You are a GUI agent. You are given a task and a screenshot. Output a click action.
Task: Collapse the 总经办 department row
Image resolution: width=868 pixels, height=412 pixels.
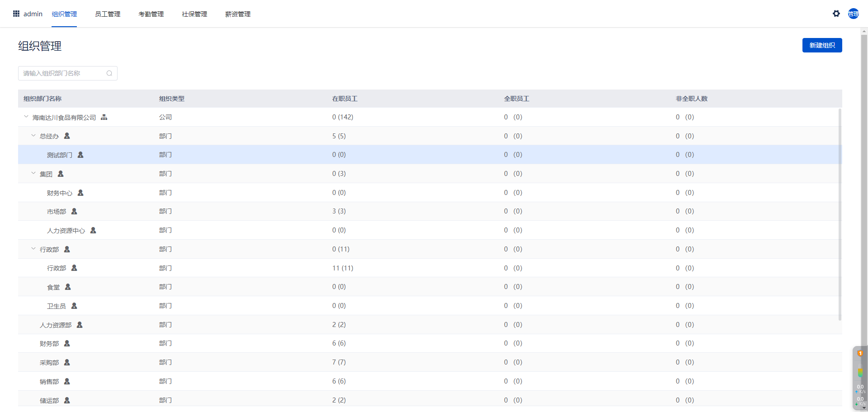pos(33,136)
